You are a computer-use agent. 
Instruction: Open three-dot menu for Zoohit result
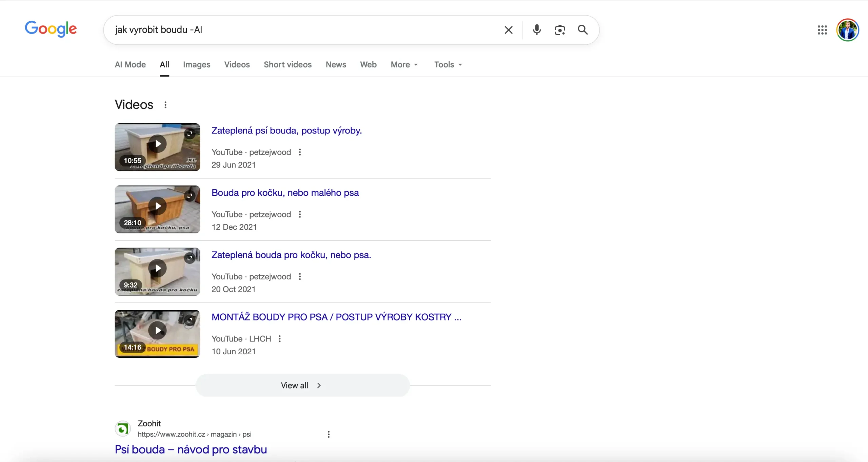pos(329,434)
